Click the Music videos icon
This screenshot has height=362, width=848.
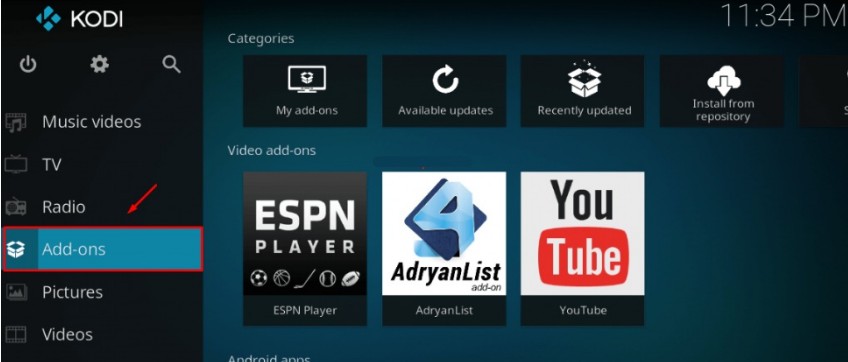(15, 122)
